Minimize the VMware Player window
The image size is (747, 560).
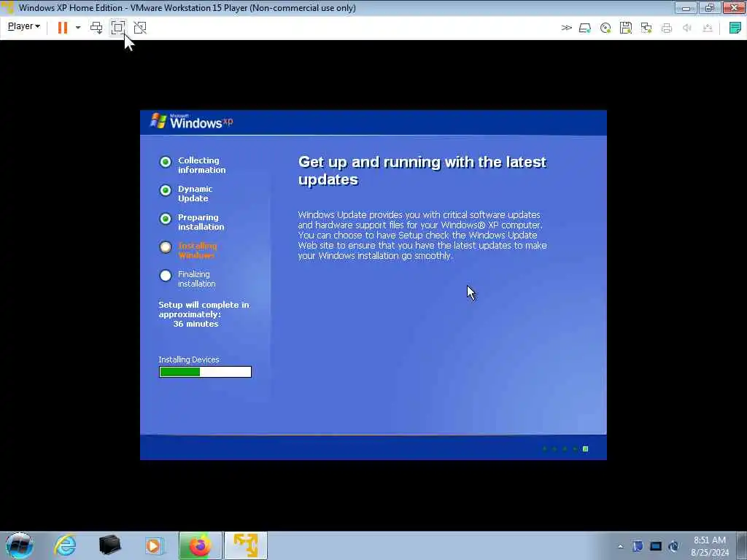coord(686,7)
